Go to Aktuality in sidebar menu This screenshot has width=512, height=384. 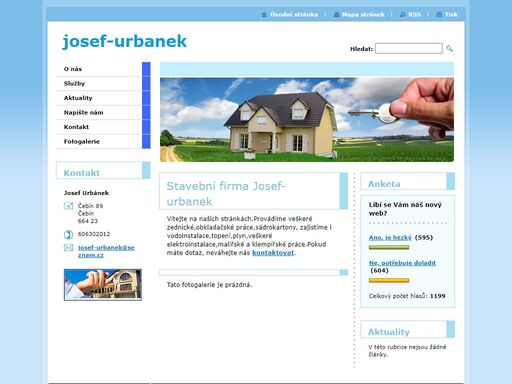click(78, 98)
